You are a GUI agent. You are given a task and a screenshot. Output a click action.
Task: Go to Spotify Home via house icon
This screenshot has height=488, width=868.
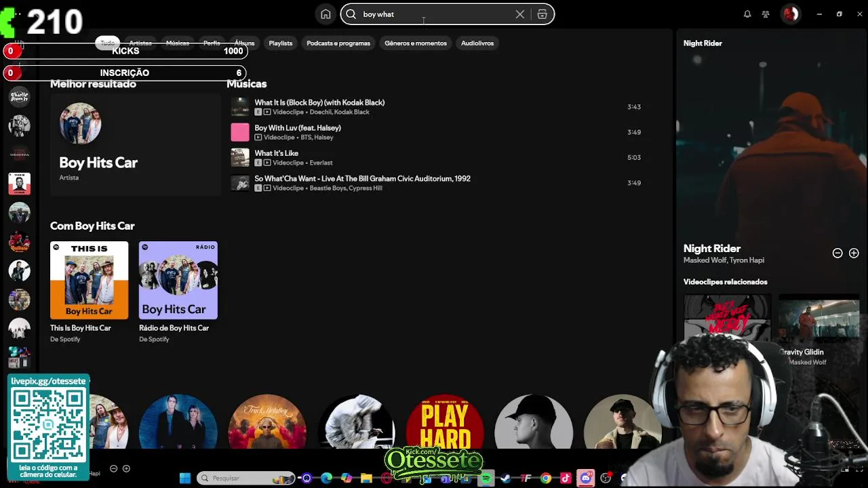pos(325,14)
